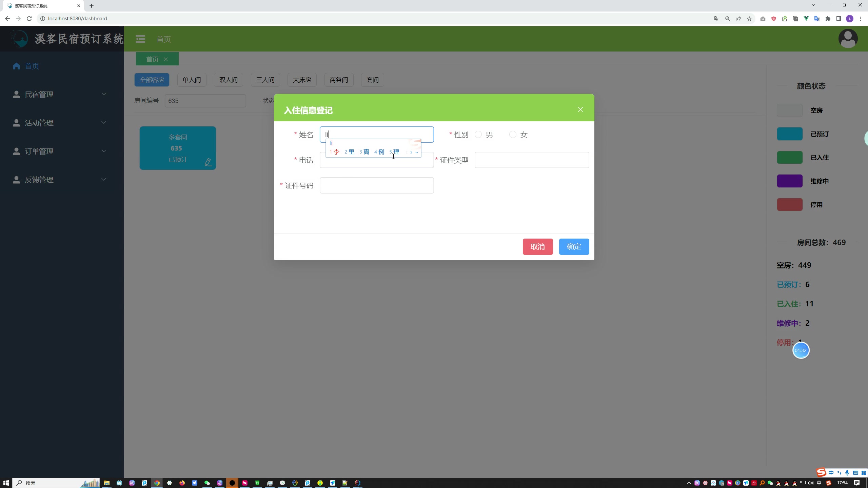Open WeChat from the taskbar
Viewport: 868px width, 488px height.
[x=207, y=483]
